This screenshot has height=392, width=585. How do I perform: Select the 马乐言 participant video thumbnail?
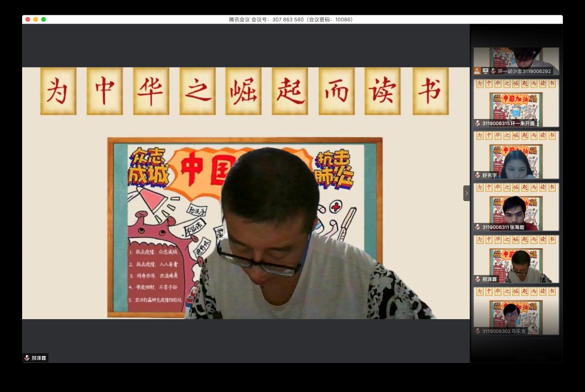tap(516, 310)
